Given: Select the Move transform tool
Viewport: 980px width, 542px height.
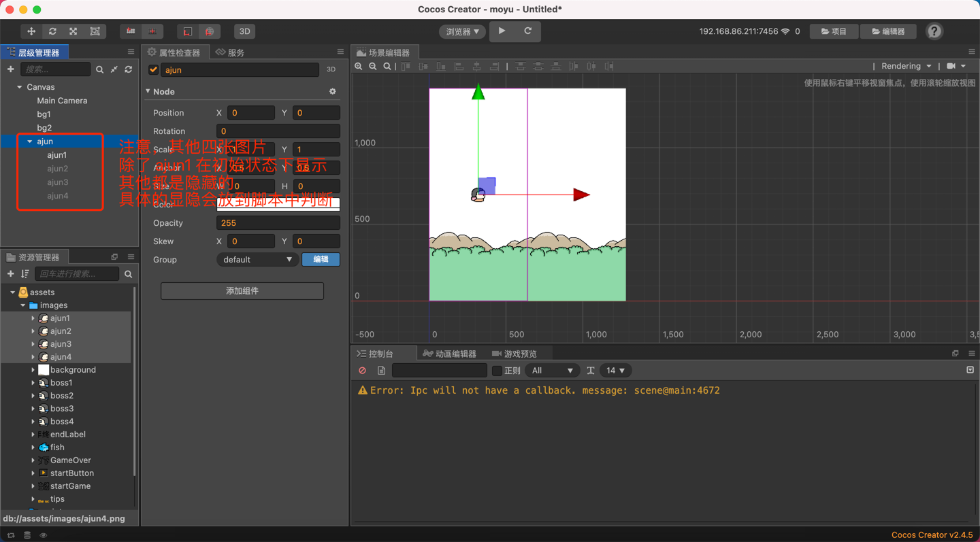Looking at the screenshot, I should [x=31, y=31].
